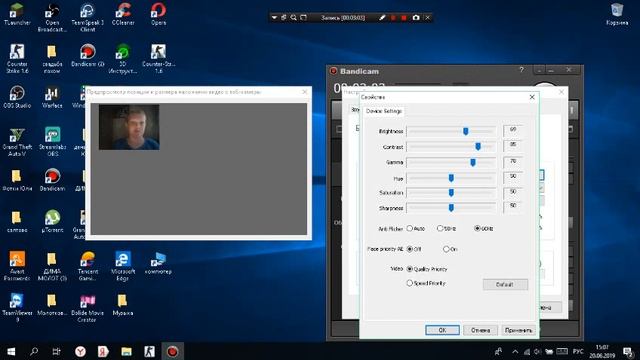Click the red stop button in recording bar
The height and width of the screenshot is (360, 640).
404,18
